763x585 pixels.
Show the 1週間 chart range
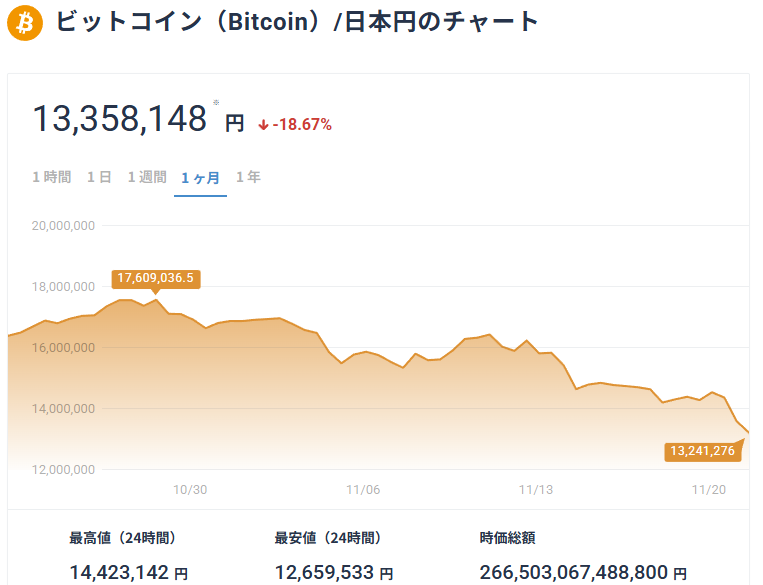tap(147, 177)
